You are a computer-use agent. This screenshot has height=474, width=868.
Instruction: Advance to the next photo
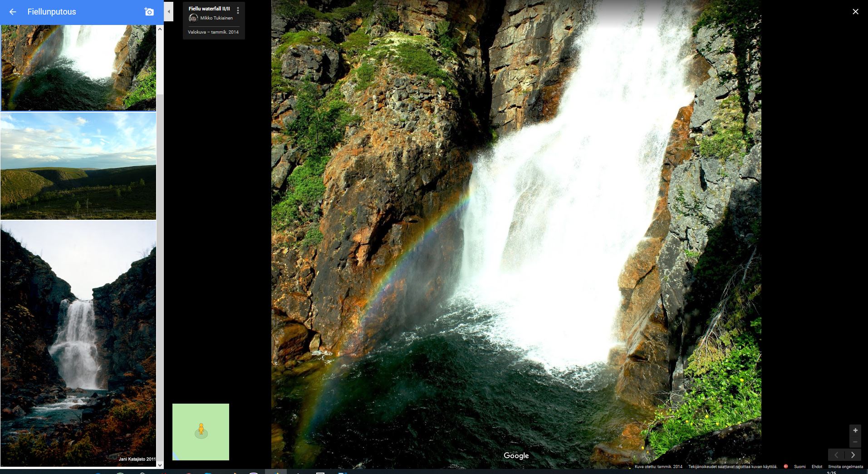pyautogui.click(x=853, y=455)
